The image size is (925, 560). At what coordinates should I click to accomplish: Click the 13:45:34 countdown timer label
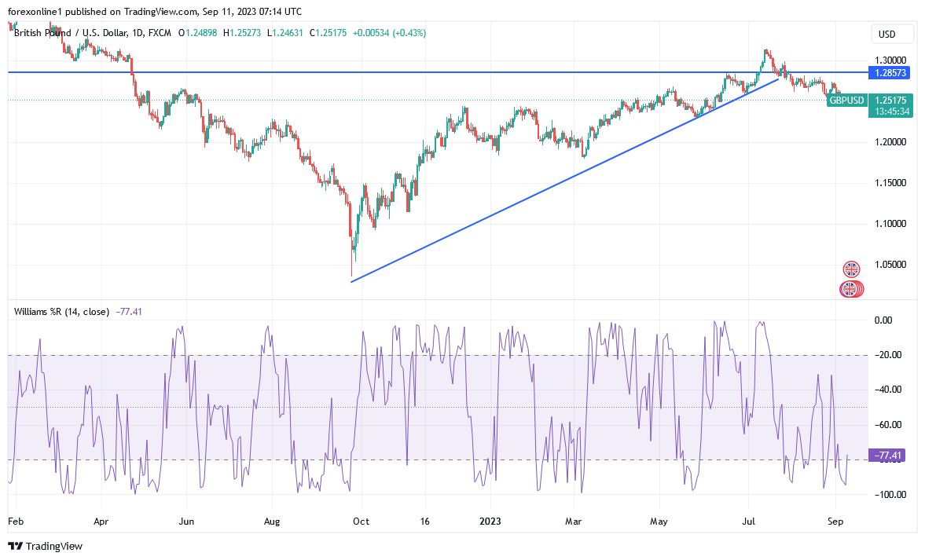(890, 112)
